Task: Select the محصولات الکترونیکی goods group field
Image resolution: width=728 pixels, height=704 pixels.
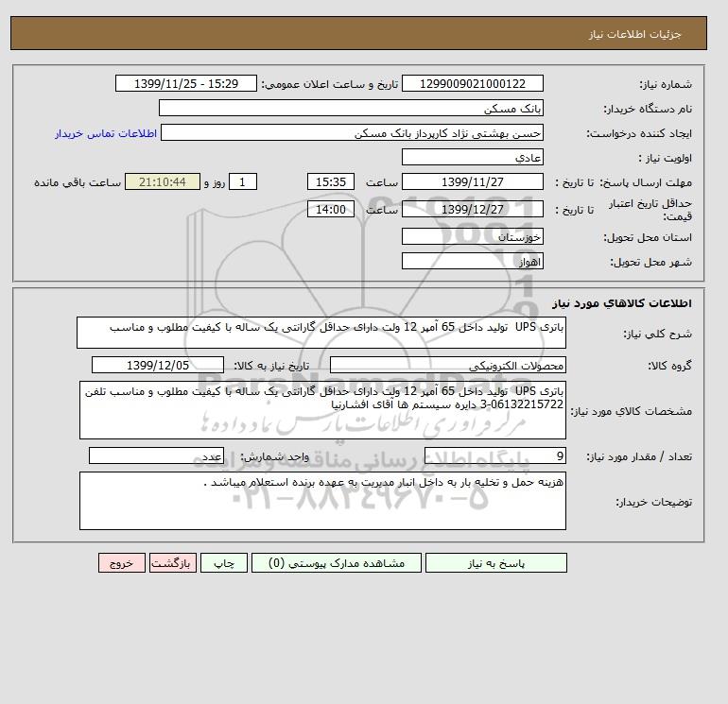Action: 447,365
